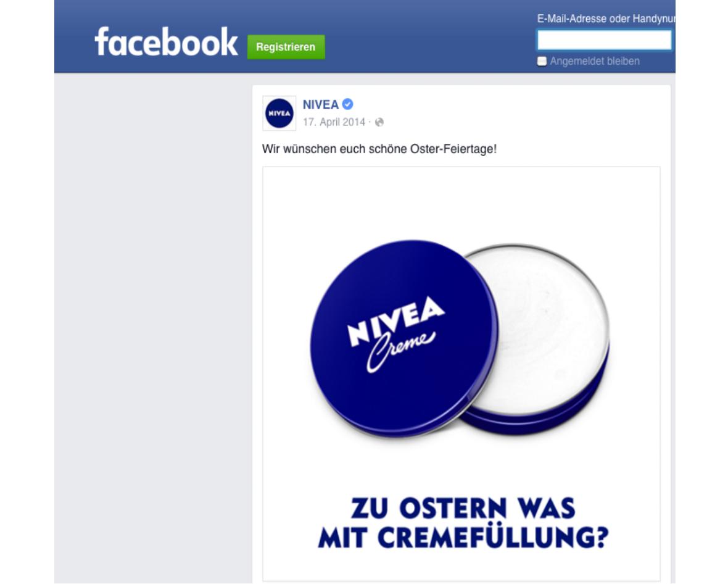Focus the E-Mail-Adresse oder Handynummer field
728x584 pixels.
pyautogui.click(x=604, y=40)
